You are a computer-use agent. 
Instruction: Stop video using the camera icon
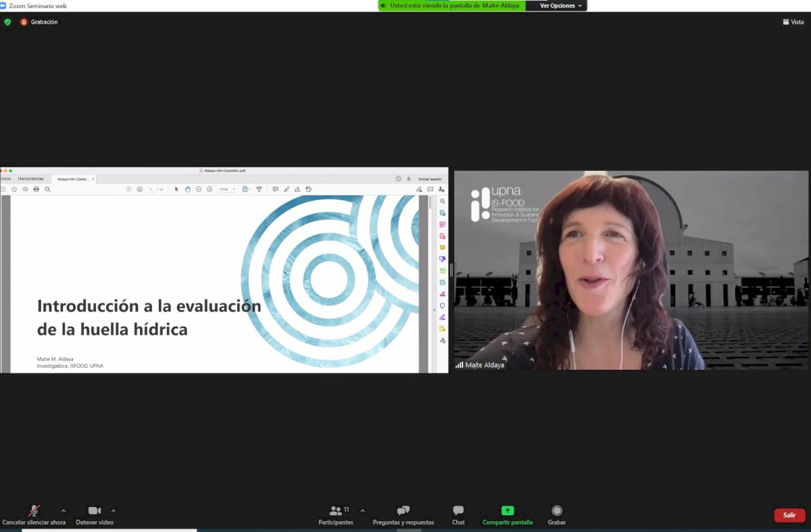94,511
